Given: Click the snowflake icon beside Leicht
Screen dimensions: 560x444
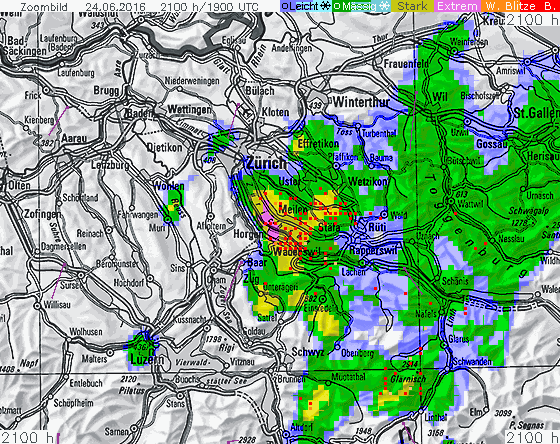Looking at the screenshot, I should (325, 6).
